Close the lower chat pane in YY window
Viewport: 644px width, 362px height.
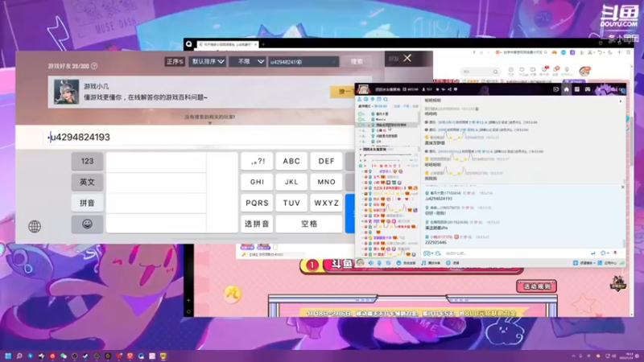click(622, 187)
